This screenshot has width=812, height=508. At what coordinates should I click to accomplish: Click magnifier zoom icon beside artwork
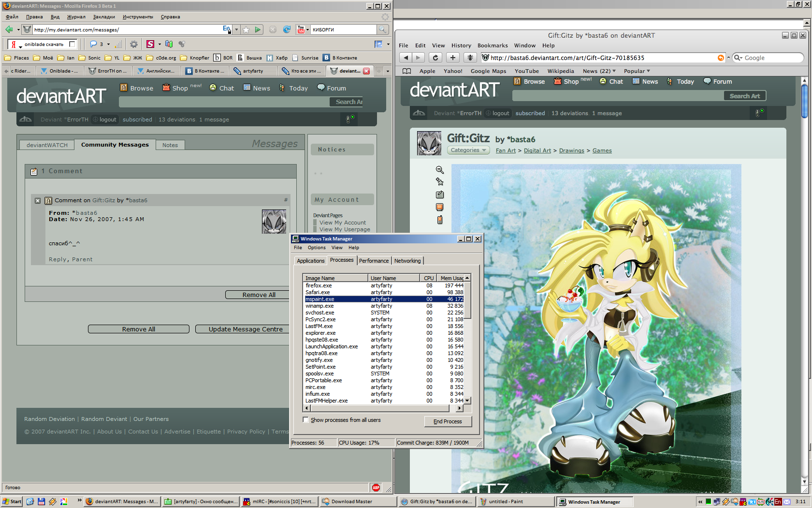coord(440,170)
